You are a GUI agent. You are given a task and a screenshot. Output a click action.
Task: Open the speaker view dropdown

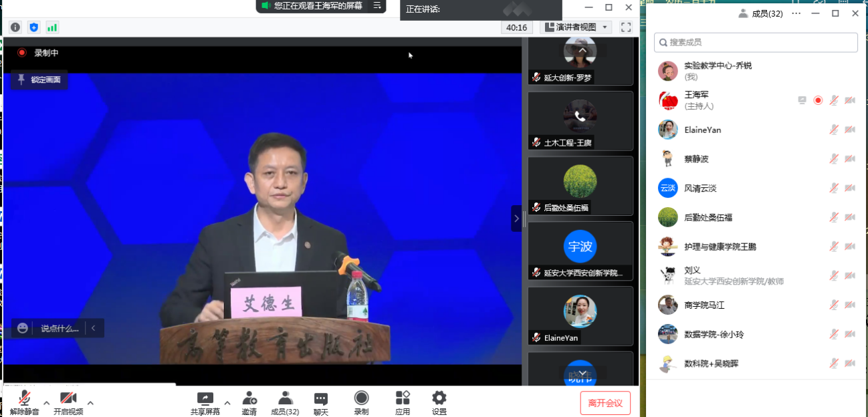tap(576, 27)
